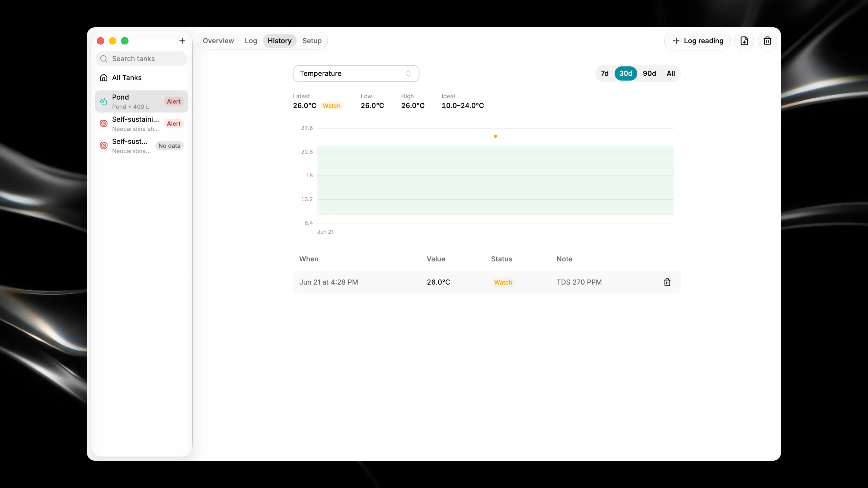Click the plus icon in Log reading
This screenshot has height=488, width=868.
click(676, 41)
